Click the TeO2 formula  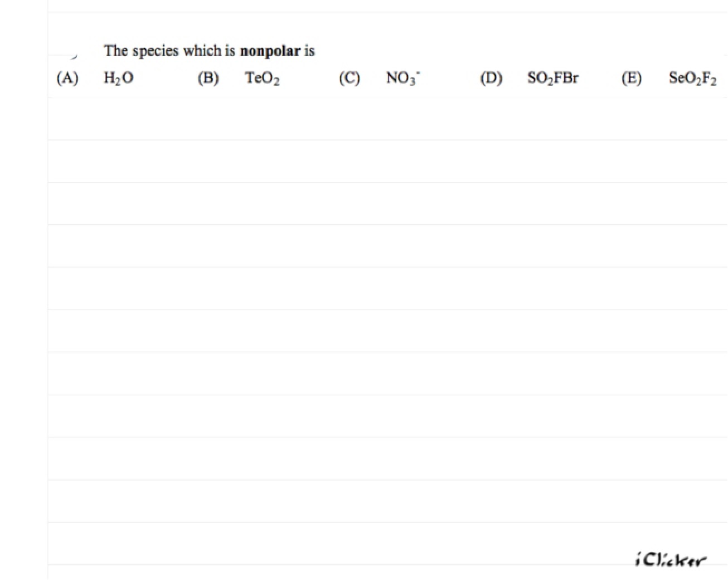click(x=262, y=78)
